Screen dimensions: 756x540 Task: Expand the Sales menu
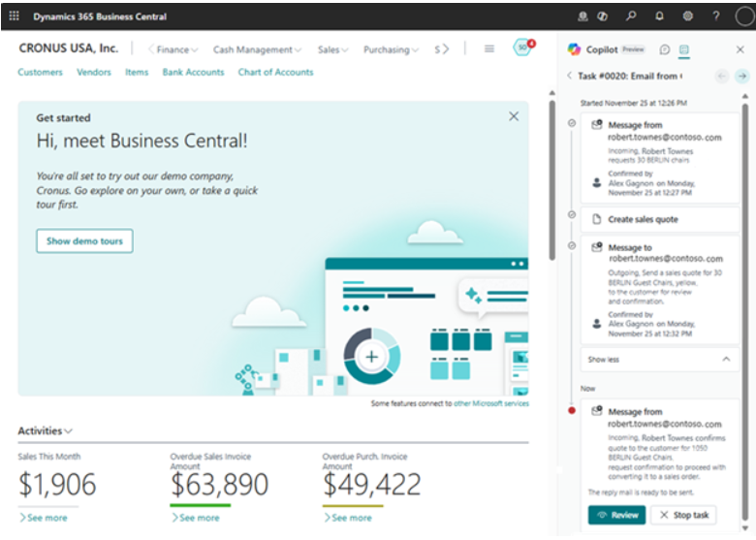(332, 49)
